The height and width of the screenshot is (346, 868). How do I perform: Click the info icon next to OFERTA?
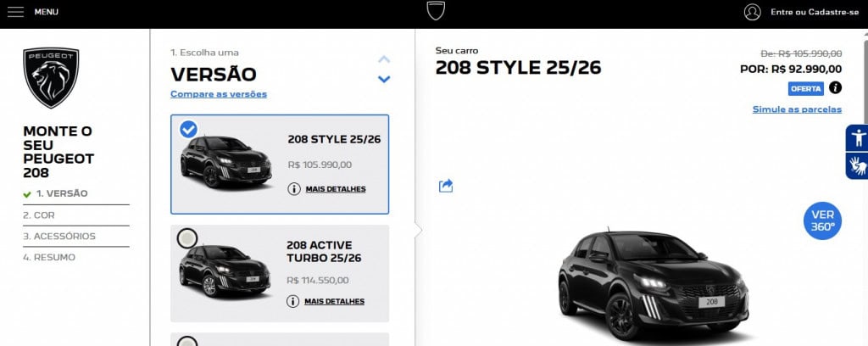pos(835,87)
